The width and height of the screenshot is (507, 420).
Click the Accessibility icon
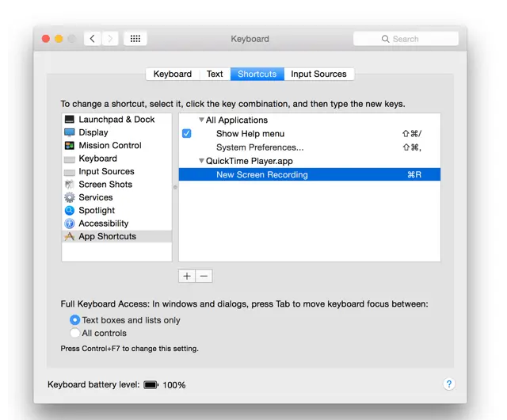point(69,223)
